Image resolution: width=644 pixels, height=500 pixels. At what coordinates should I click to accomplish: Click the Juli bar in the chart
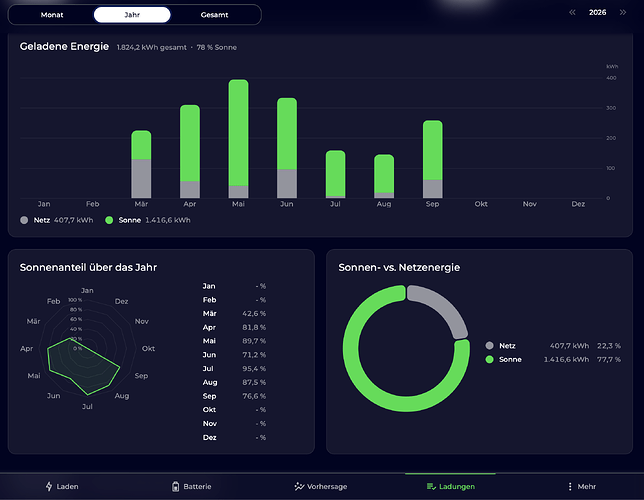tap(336, 174)
